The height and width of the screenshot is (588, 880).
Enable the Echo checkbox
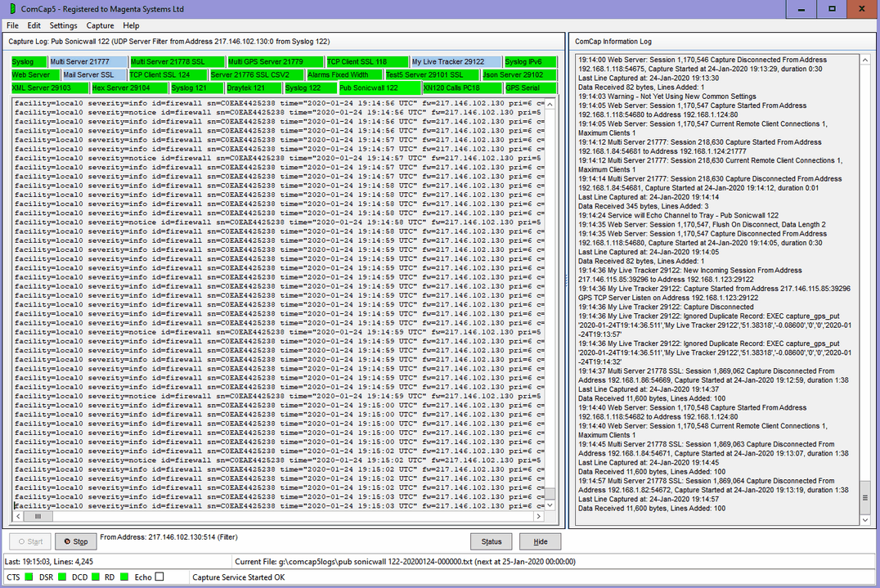pyautogui.click(x=158, y=577)
